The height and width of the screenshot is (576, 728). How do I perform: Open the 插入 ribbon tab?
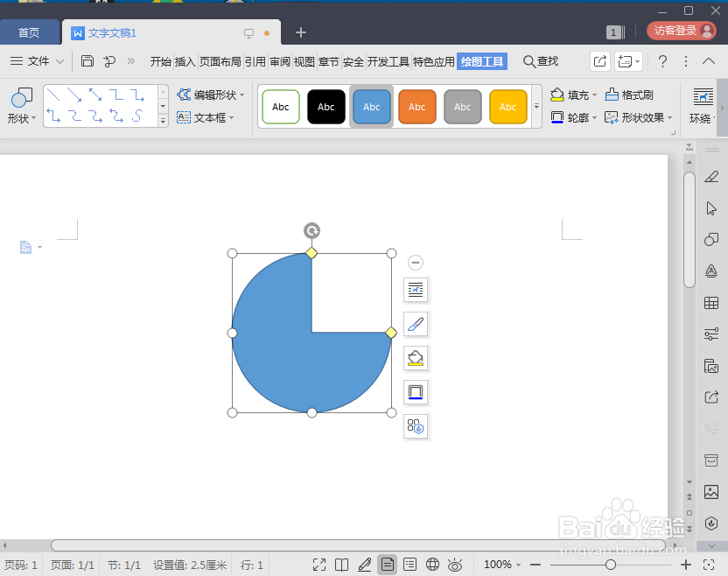185,61
